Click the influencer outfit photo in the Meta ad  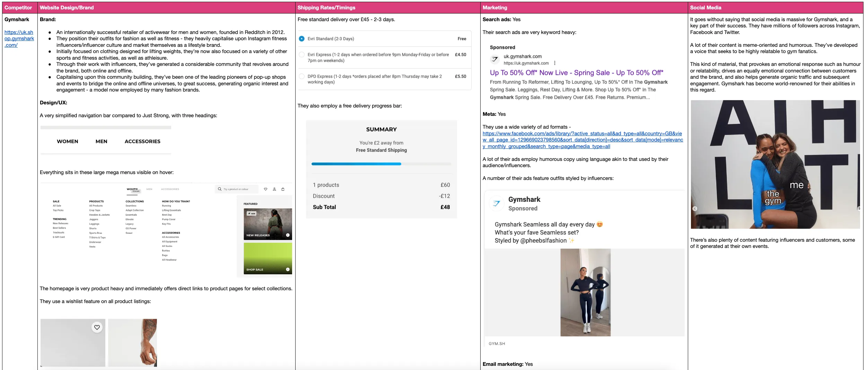pyautogui.click(x=585, y=292)
